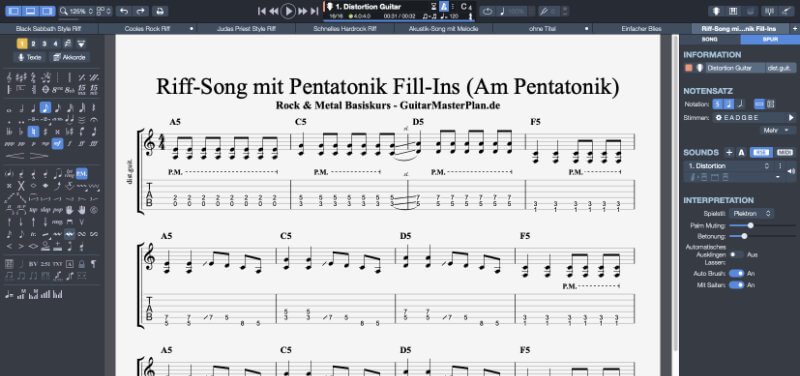Adjust the Palm Muting slider
Viewport: 800px width, 376px height.
tap(762, 225)
